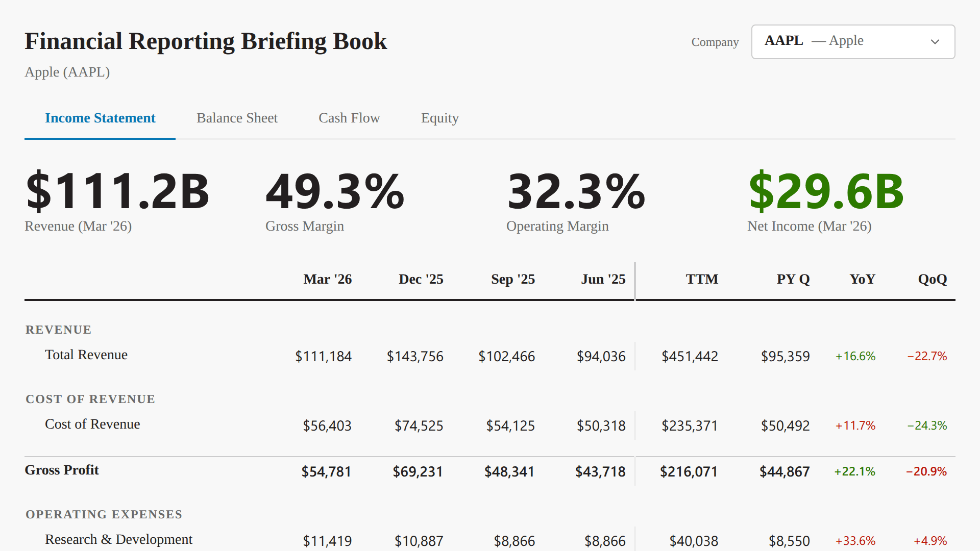The image size is (980, 551).
Task: Click Total Revenue YoY value +16.6%
Action: click(855, 356)
